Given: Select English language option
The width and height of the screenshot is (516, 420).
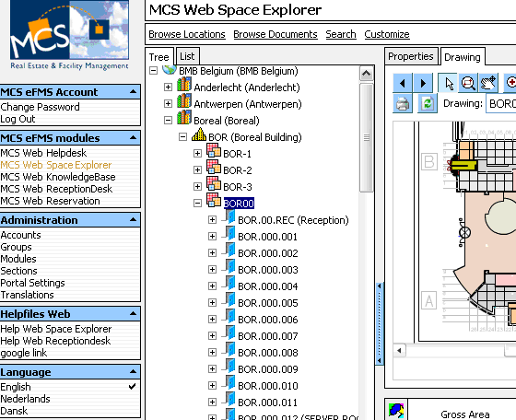Looking at the screenshot, I should (x=16, y=387).
